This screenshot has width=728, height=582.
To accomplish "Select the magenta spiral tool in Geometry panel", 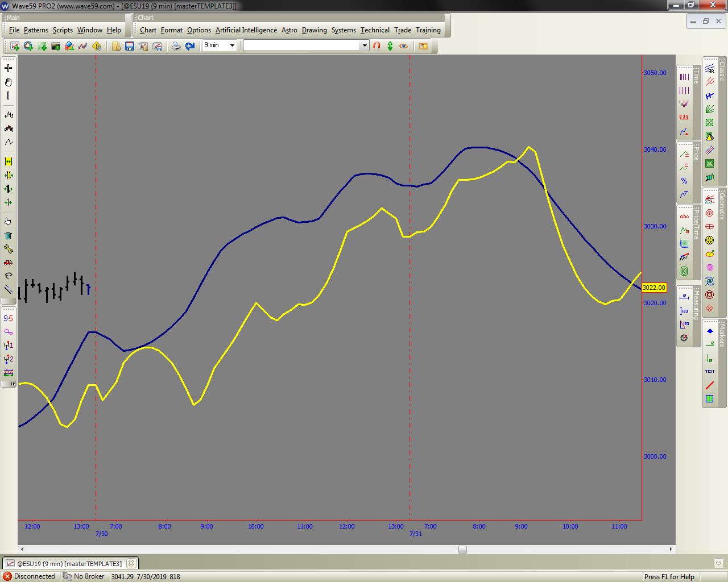I will point(710,268).
